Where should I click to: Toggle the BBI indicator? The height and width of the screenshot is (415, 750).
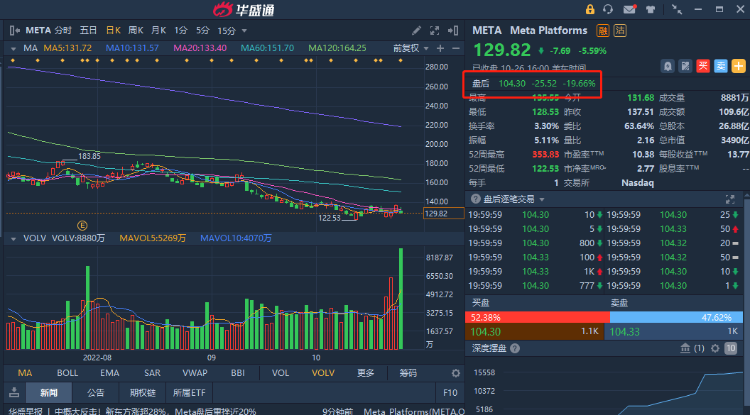238,373
